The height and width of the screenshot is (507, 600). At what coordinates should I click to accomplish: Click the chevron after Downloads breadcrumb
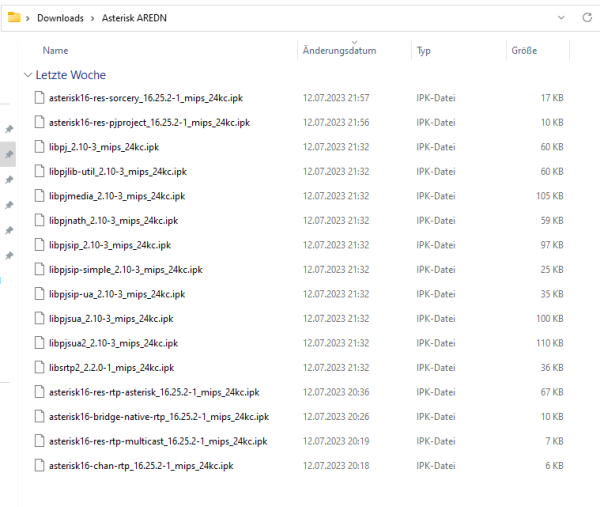click(92, 18)
